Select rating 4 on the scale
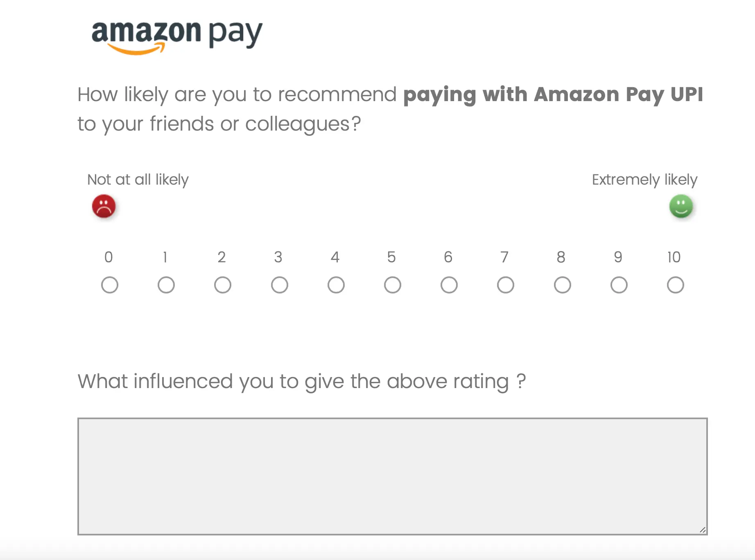This screenshot has width=755, height=560. (336, 284)
